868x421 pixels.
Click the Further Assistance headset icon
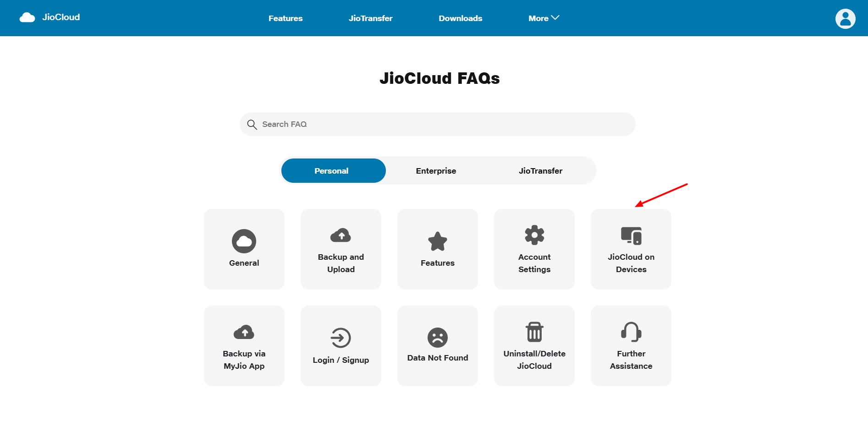point(631,332)
